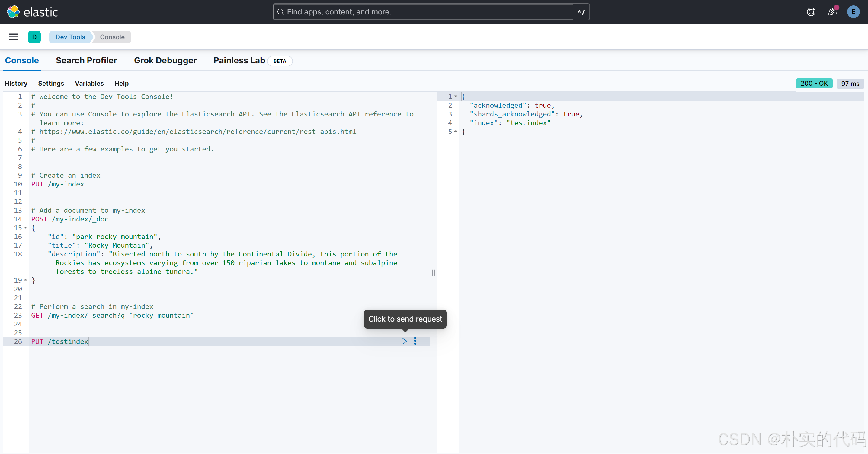
Task: Focus the global search field
Action: (423, 12)
